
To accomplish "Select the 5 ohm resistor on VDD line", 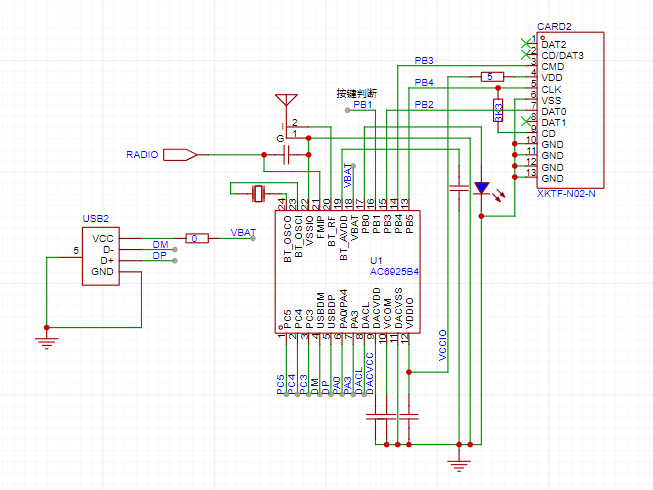I will click(492, 77).
